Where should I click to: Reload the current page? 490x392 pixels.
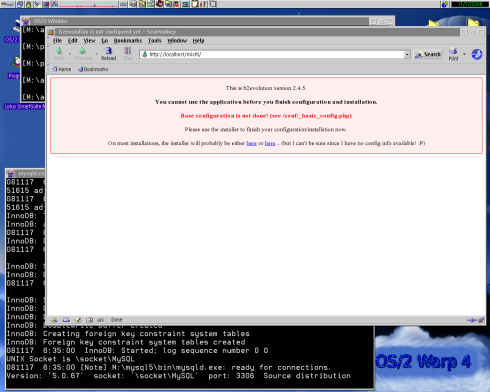(108, 53)
